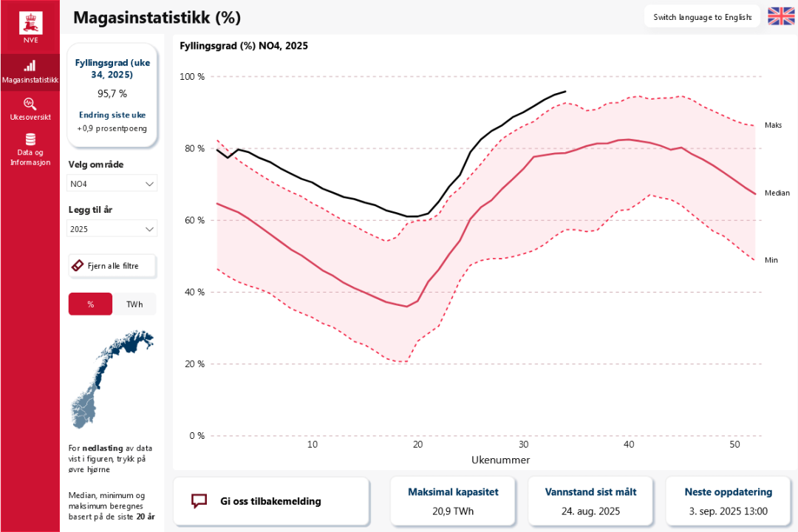Click the British flag language icon
The width and height of the screenshot is (798, 532).
781,16
